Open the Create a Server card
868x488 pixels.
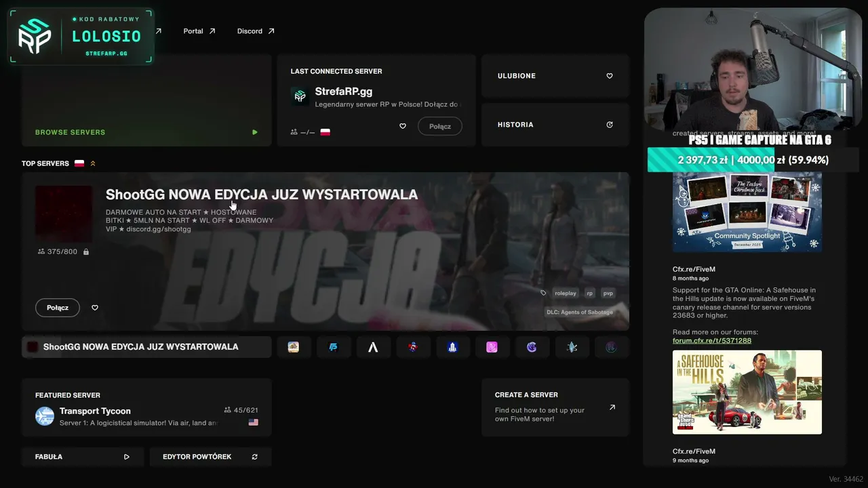[555, 407]
